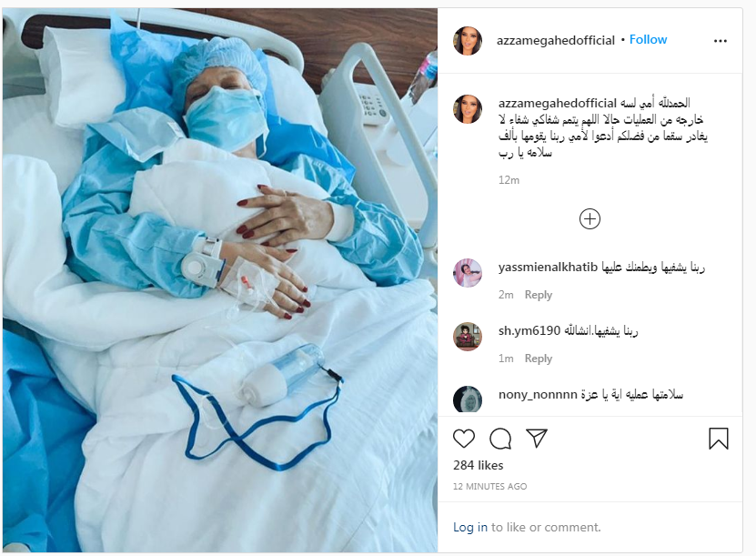Click the Log in link
Viewport: 756px width, 556px height.
click(x=470, y=527)
